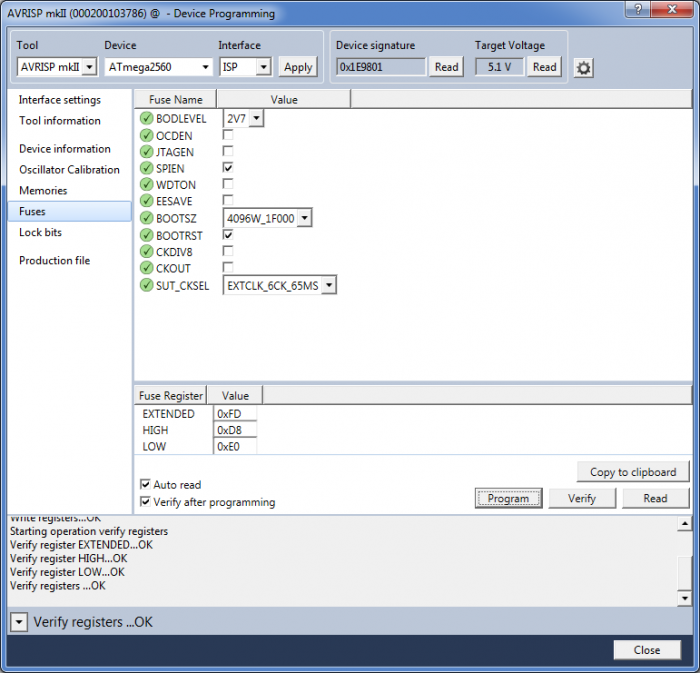The image size is (700, 673).
Task: Click the EESAVE green status check icon
Action: pos(146,201)
